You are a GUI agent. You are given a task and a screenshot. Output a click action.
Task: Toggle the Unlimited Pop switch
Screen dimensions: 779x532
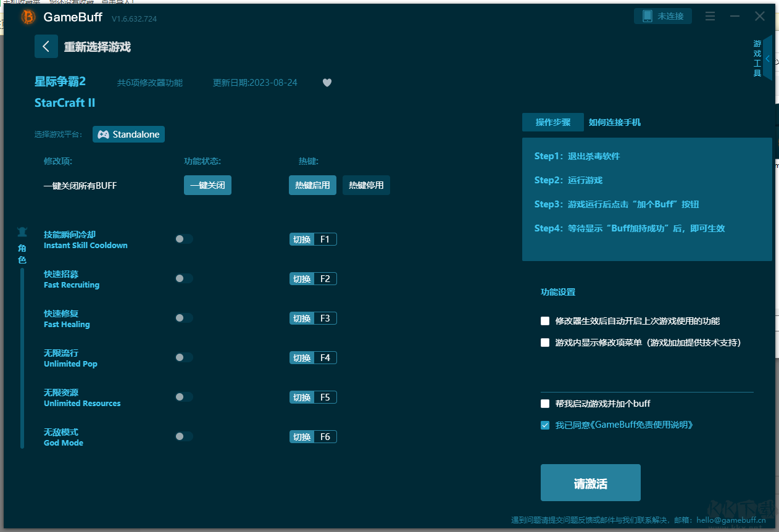pyautogui.click(x=184, y=357)
